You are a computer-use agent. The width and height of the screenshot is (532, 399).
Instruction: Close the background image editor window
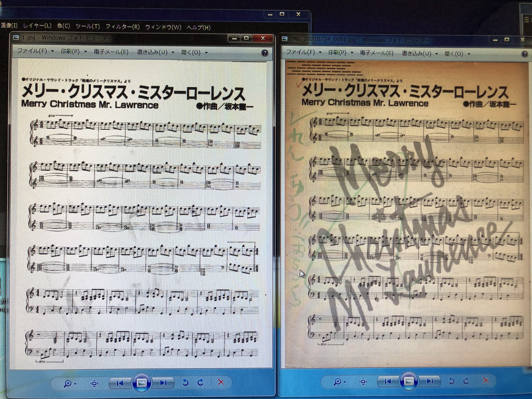click(298, 14)
